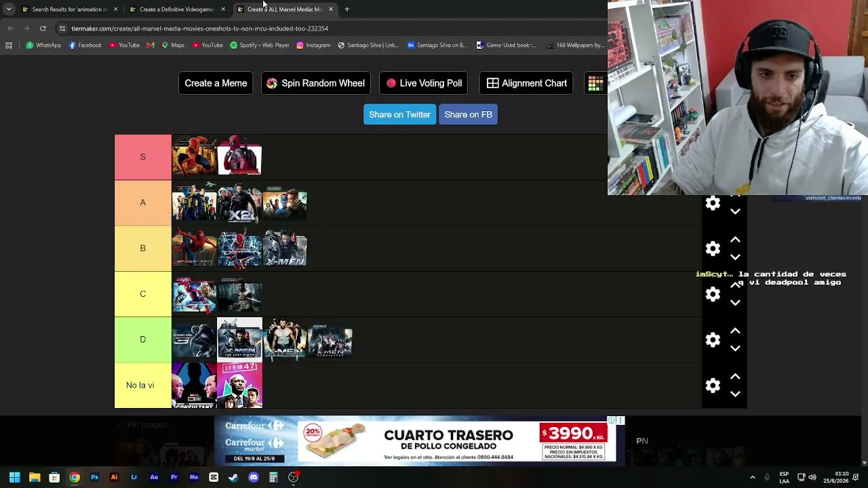Open the 'Santiago Silva | Link...' bookmark
Image resolution: width=868 pixels, height=488 pixels.
coord(368,45)
